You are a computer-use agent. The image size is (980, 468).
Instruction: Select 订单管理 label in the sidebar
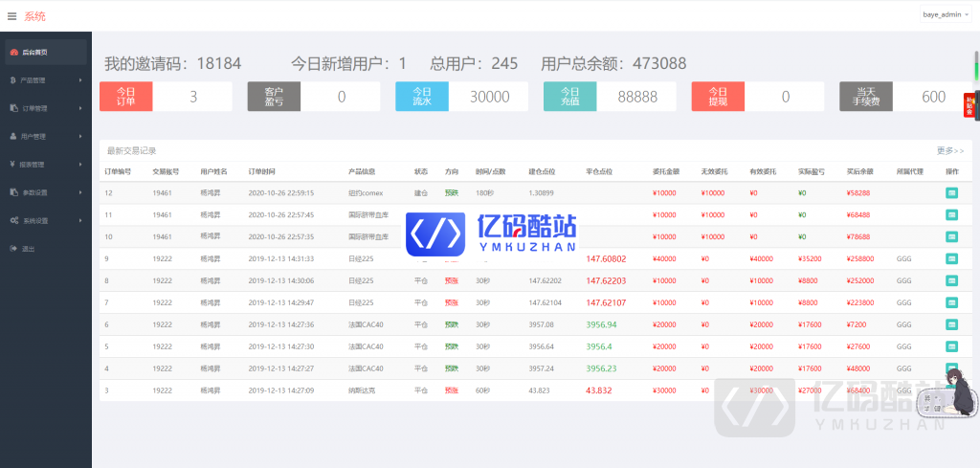pyautogui.click(x=34, y=108)
